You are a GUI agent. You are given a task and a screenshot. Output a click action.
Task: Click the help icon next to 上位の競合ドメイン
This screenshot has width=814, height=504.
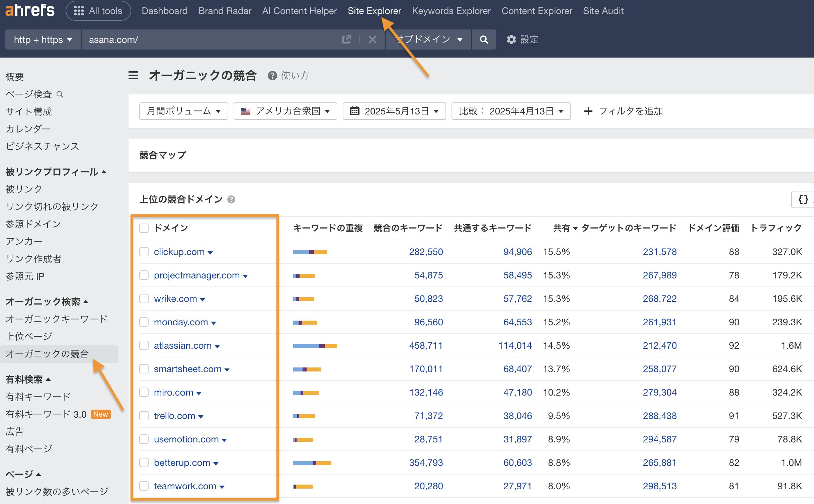pos(231,199)
